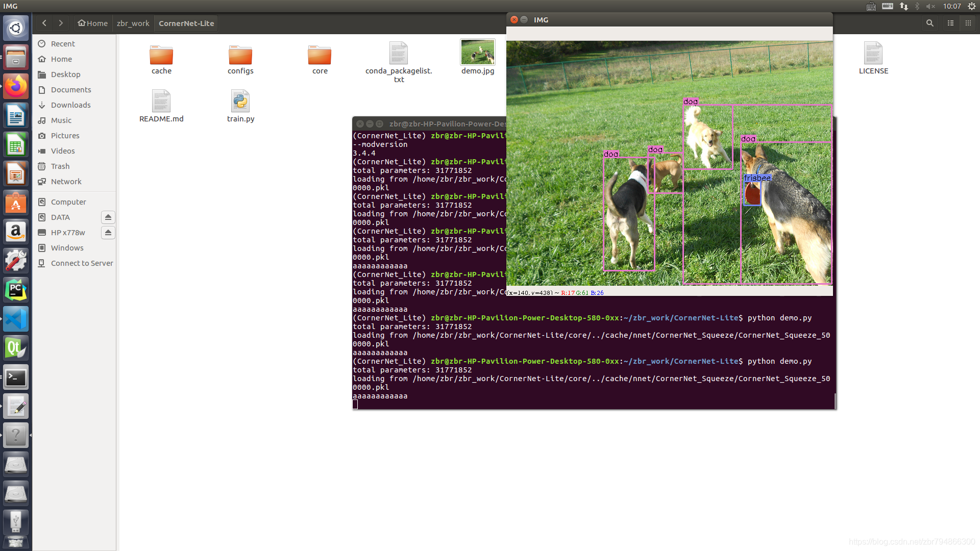Eject the DATA drive

point(108,217)
